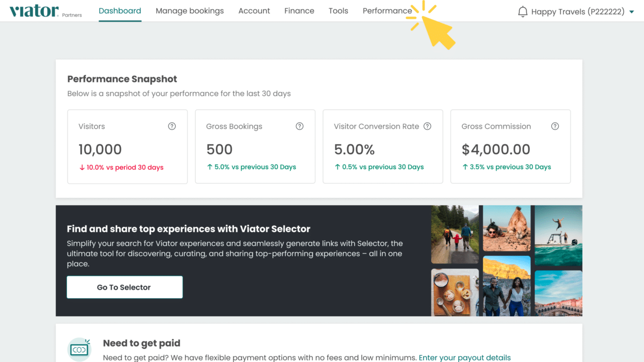Follow the Enter your payout details link

[464, 357]
